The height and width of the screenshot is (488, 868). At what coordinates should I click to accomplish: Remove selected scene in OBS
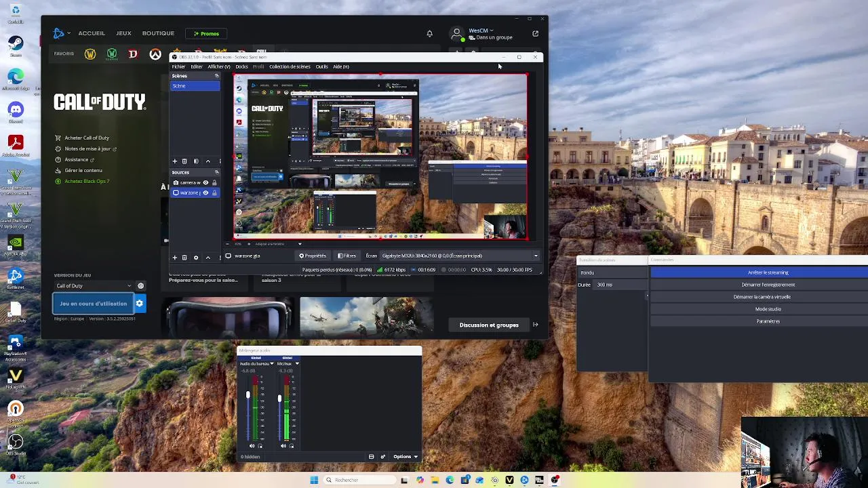(184, 161)
